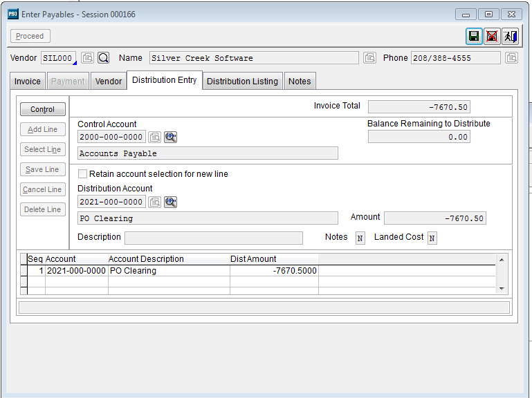Click the icon beside Name field

pos(370,57)
